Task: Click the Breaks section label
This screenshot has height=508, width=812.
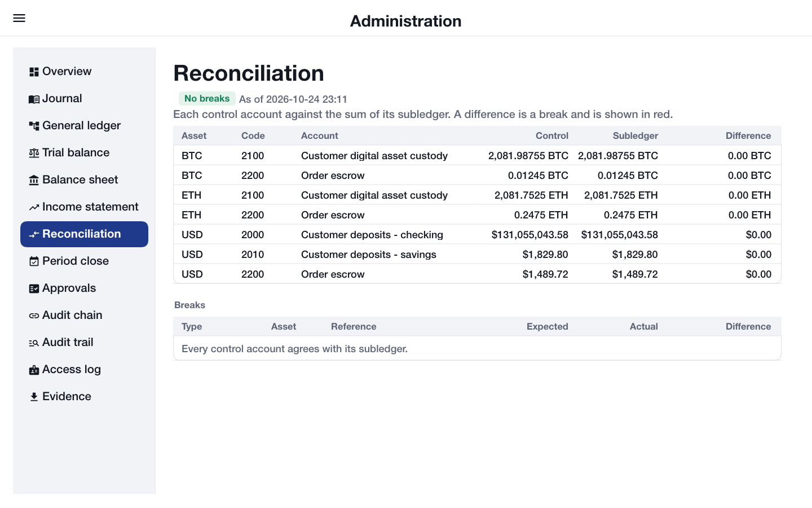Action: 189,305
